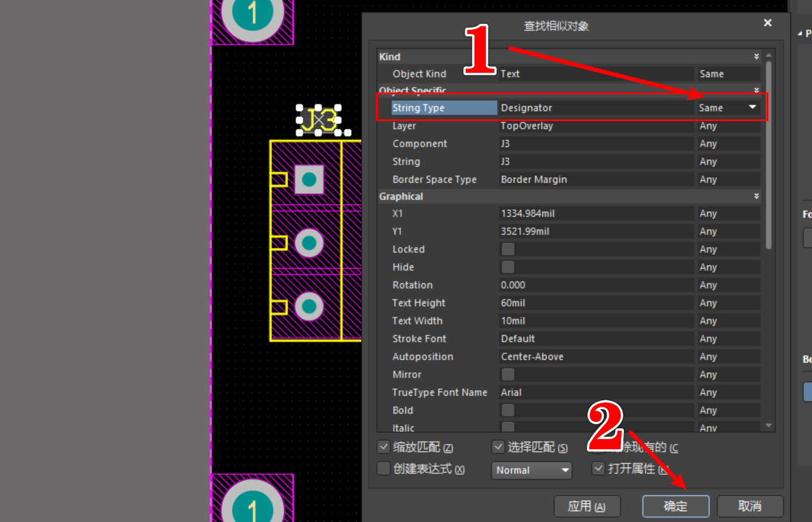Collapse the Graphical section chevron
Viewport: 812px width, 522px height.
756,196
